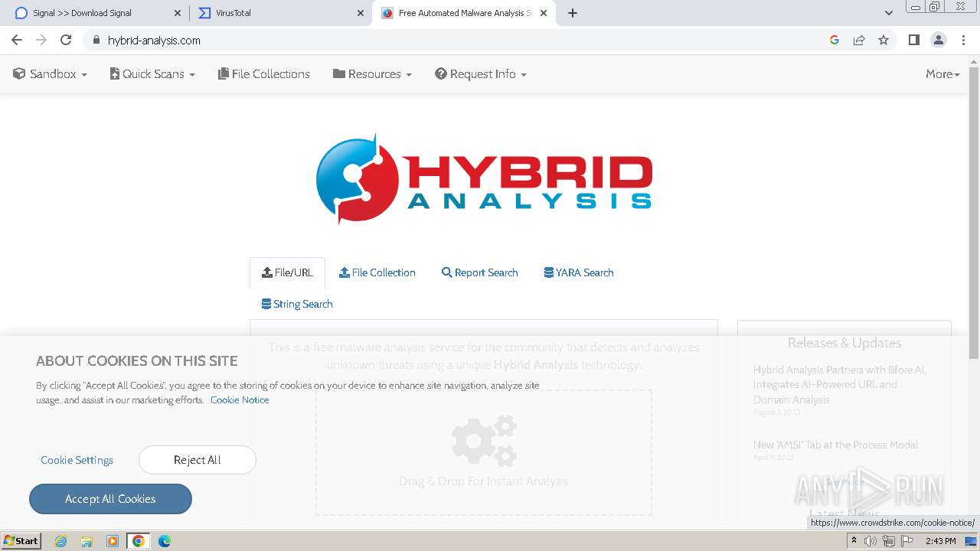
Task: Click the Resources folder icon
Action: 339,74
